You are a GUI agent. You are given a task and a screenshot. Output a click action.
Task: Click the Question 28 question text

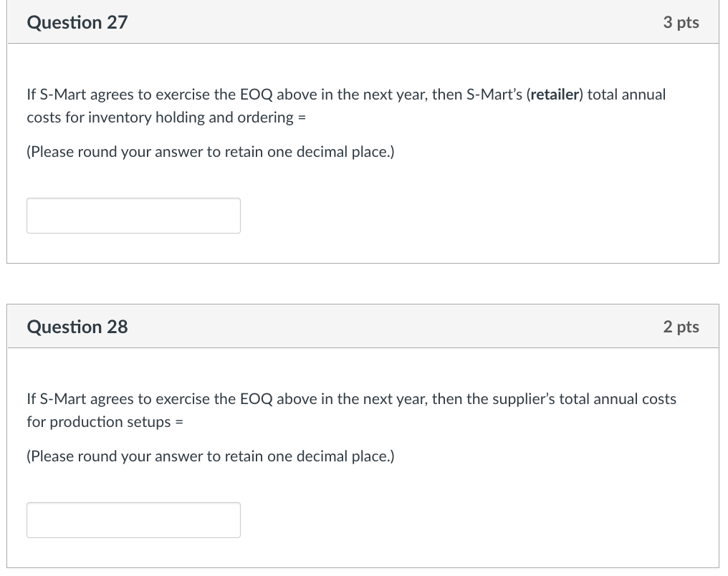coord(351,410)
